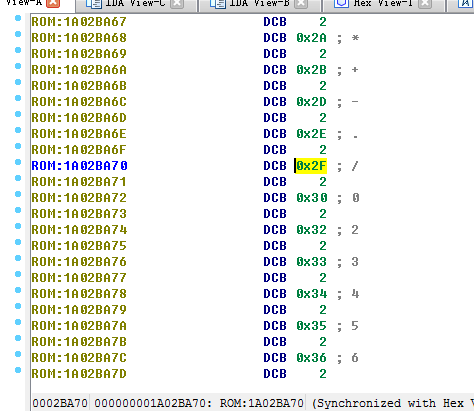Click the DCB mnemonic on row ROM:1A02BA7D
474x411 pixels.
click(x=275, y=374)
